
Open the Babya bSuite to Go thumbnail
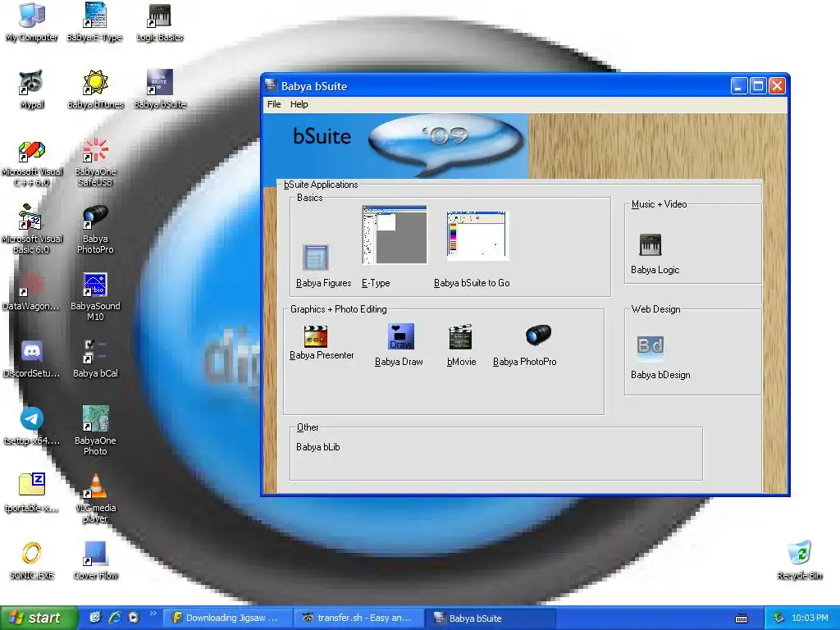[x=477, y=235]
